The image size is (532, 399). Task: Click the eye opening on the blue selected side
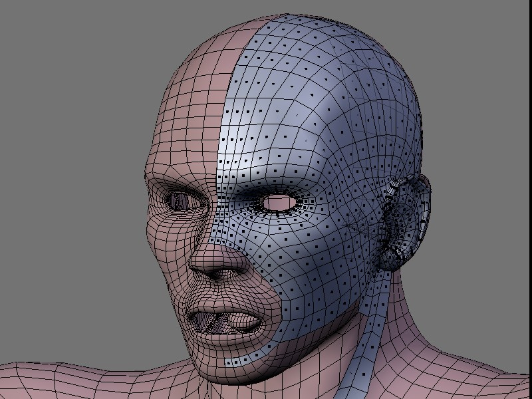(x=279, y=203)
